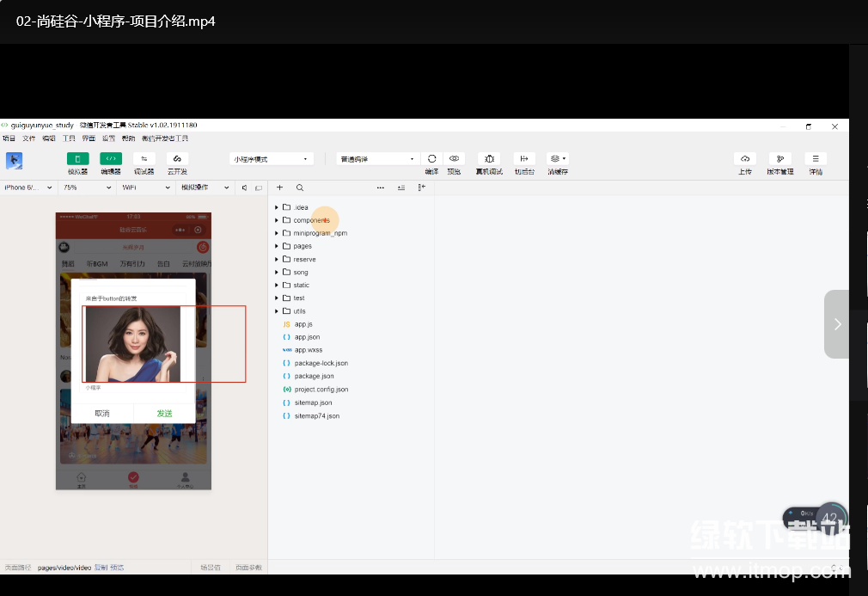Open the 小程序模式 mode dropdown
The image size is (868, 596).
pos(271,159)
